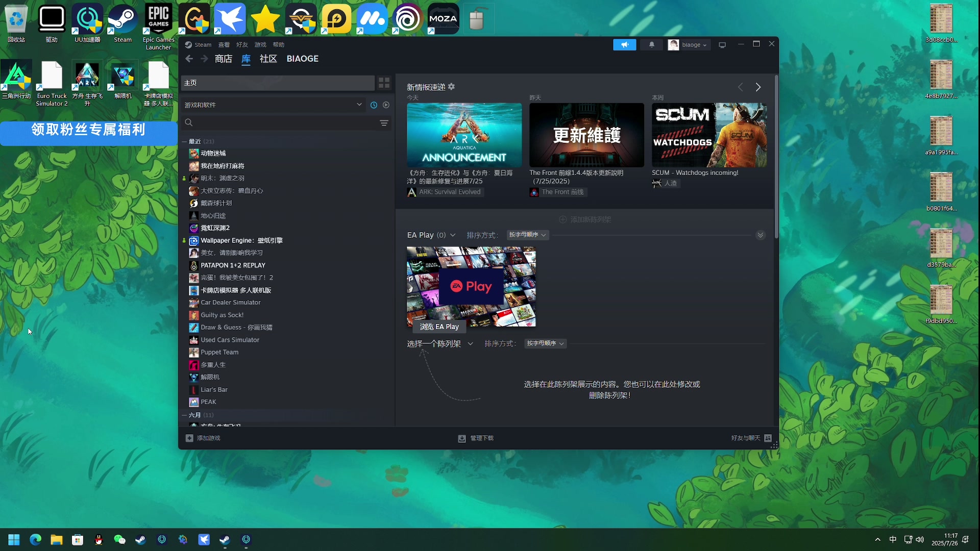Collapse the EA Play shelf chevron
The image size is (980, 551).
pyautogui.click(x=761, y=235)
